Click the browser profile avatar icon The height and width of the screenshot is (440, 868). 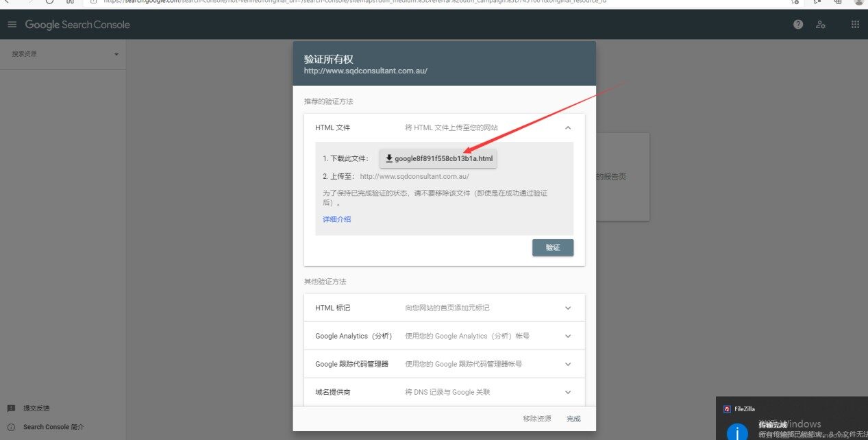pos(858,2)
